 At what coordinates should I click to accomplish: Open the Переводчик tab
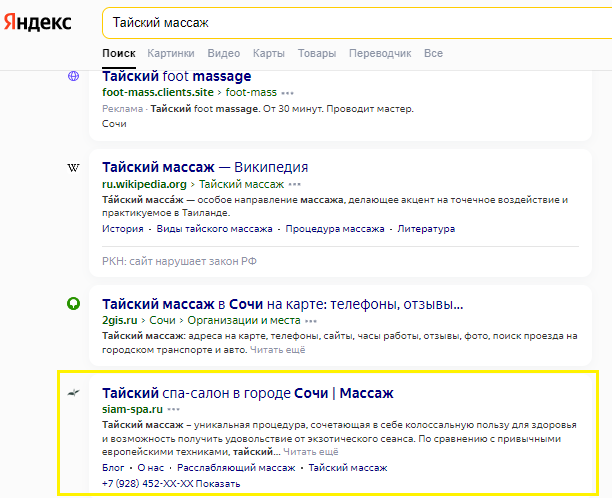[x=380, y=52]
